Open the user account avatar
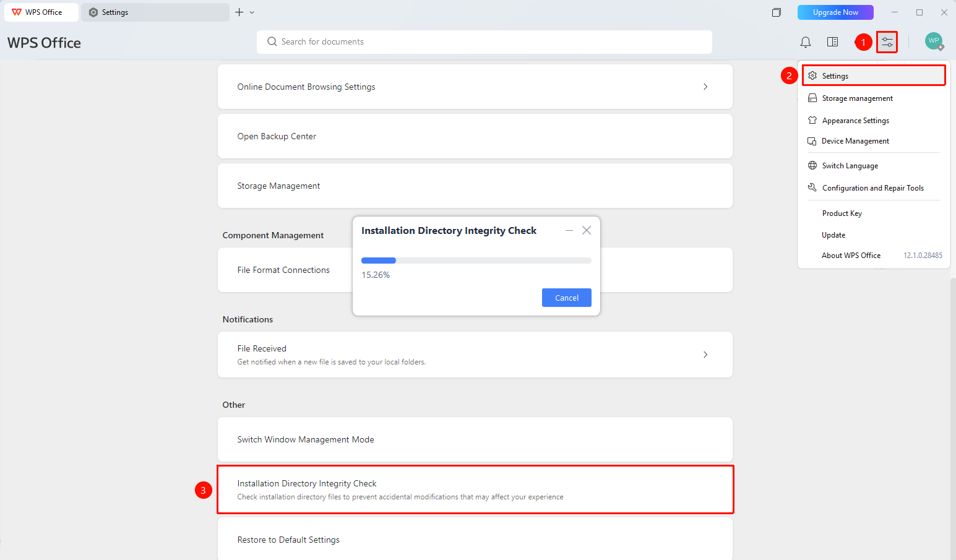 (934, 41)
